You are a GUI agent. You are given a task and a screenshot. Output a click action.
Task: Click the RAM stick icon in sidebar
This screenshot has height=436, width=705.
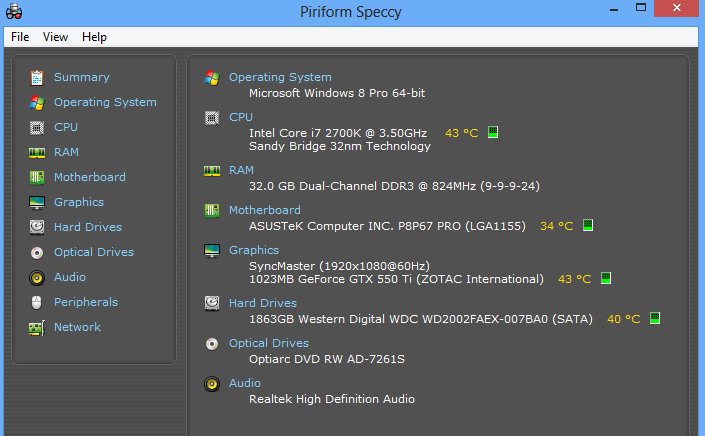(x=37, y=153)
